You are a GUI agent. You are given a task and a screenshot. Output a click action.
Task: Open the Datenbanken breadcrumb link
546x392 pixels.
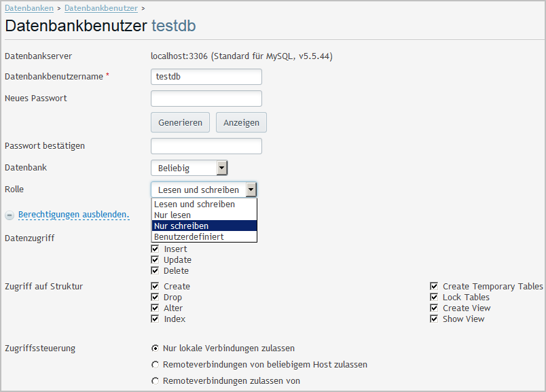coord(29,8)
